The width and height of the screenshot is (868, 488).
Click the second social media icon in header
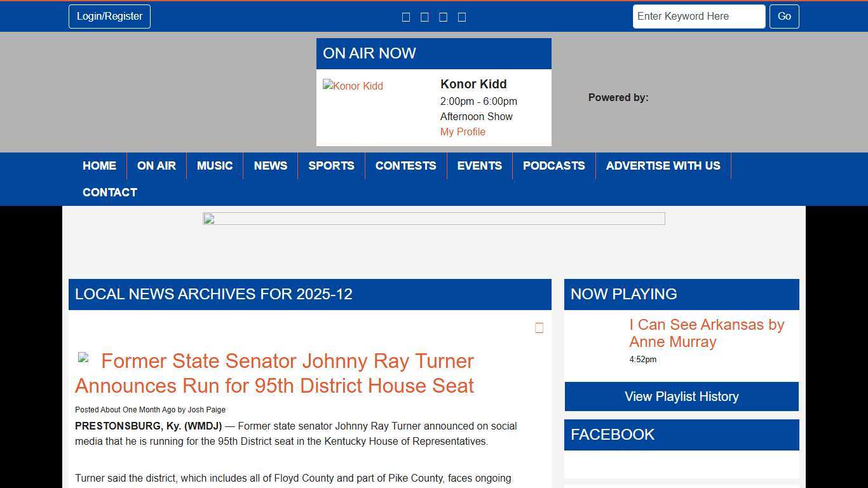[424, 17]
